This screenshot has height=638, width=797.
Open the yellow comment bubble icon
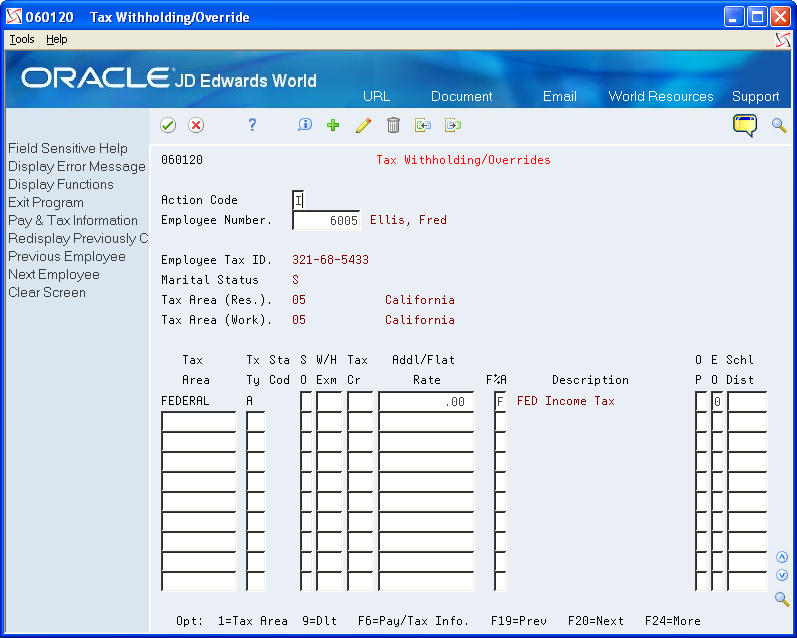pyautogui.click(x=745, y=125)
